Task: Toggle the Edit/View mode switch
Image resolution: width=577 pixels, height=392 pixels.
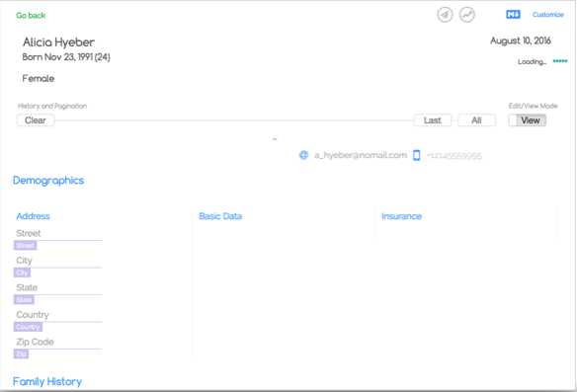Action: 527,120
